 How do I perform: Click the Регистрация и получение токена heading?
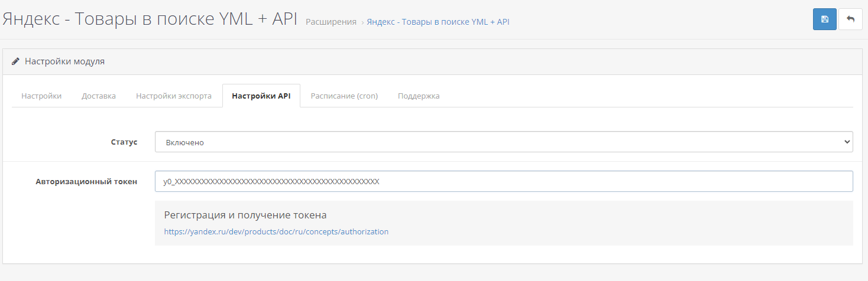(245, 215)
